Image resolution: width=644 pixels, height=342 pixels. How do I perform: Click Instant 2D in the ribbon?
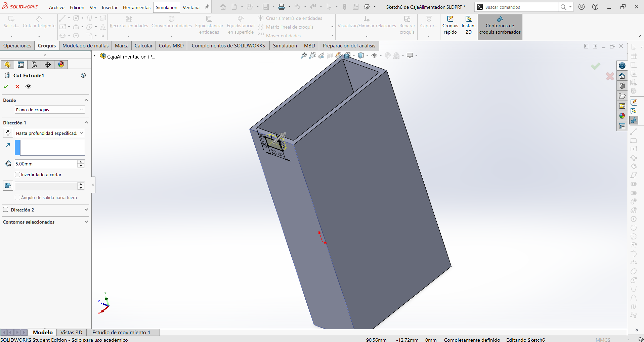tap(469, 25)
